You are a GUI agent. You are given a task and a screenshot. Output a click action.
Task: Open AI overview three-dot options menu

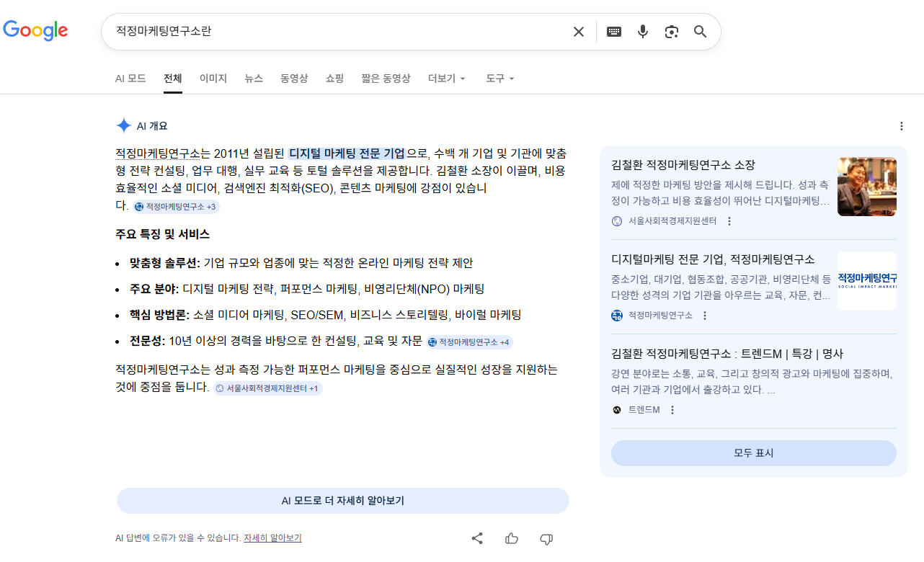(901, 126)
